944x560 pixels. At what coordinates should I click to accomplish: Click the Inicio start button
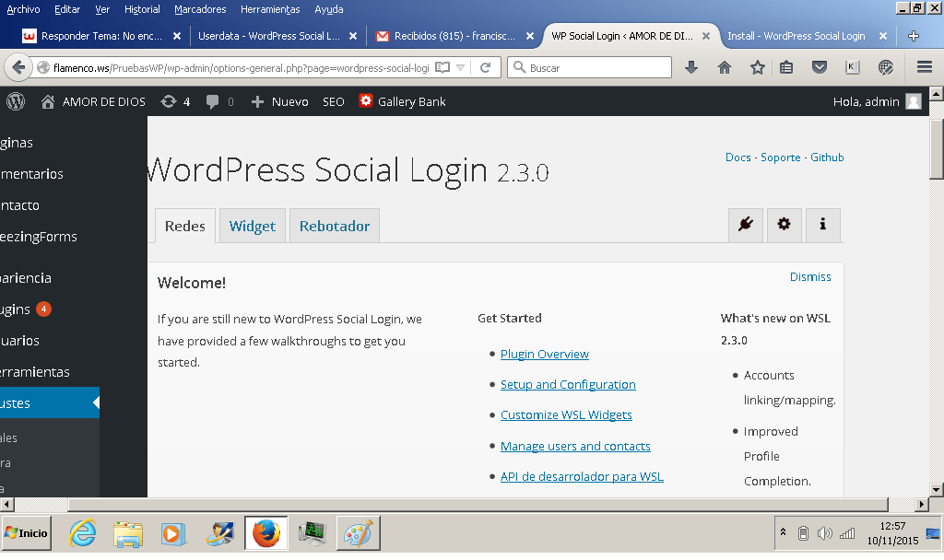click(26, 533)
